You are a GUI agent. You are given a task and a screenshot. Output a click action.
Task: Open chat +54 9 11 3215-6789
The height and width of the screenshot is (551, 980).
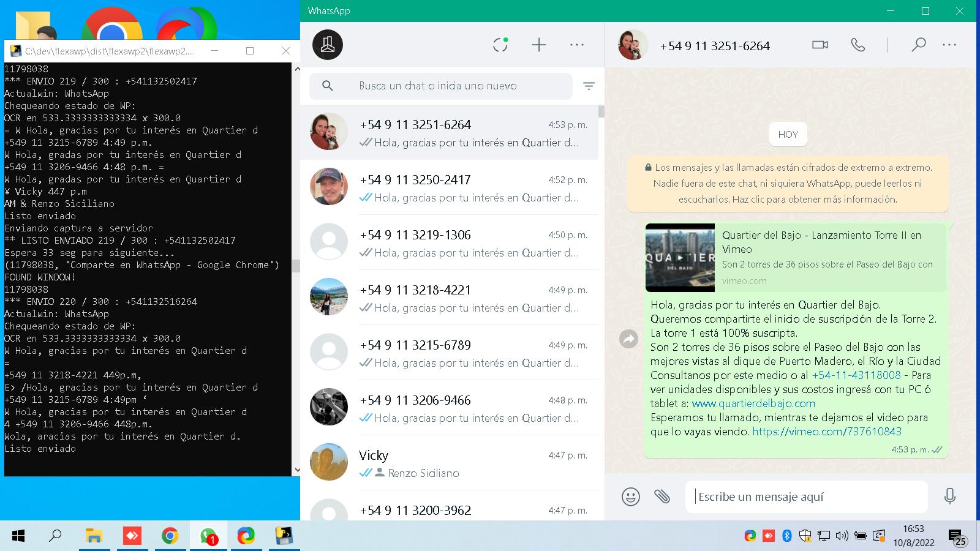449,353
